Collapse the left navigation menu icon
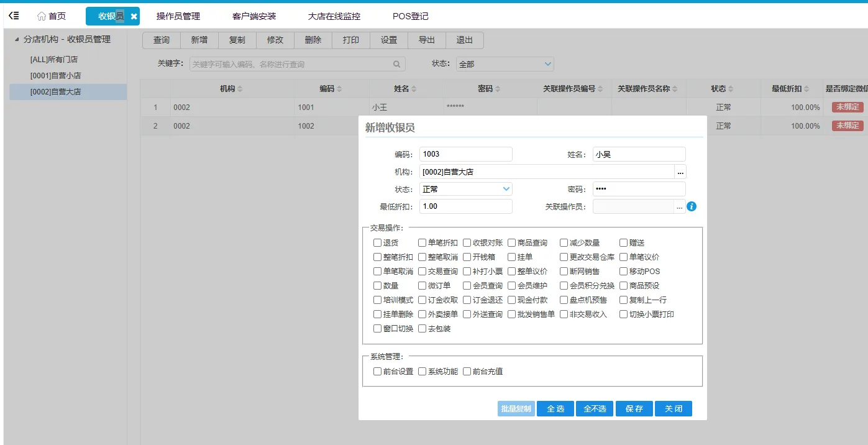The width and height of the screenshot is (868, 445). point(14,16)
